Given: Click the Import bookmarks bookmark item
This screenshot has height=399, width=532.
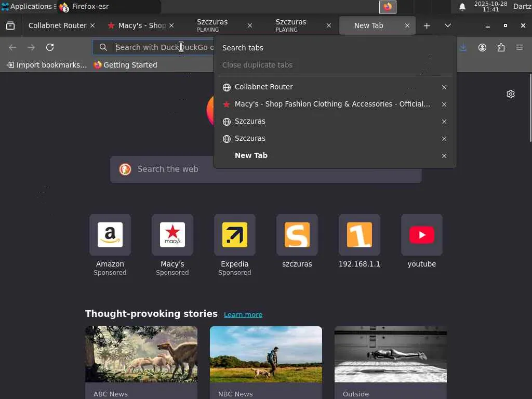Looking at the screenshot, I should [x=47, y=65].
